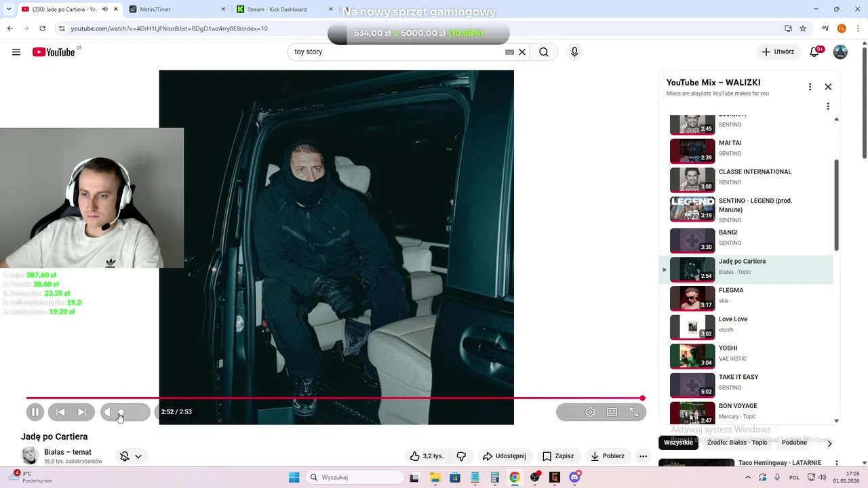Reload the current page
Image resolution: width=868 pixels, height=488 pixels.
(x=42, y=28)
